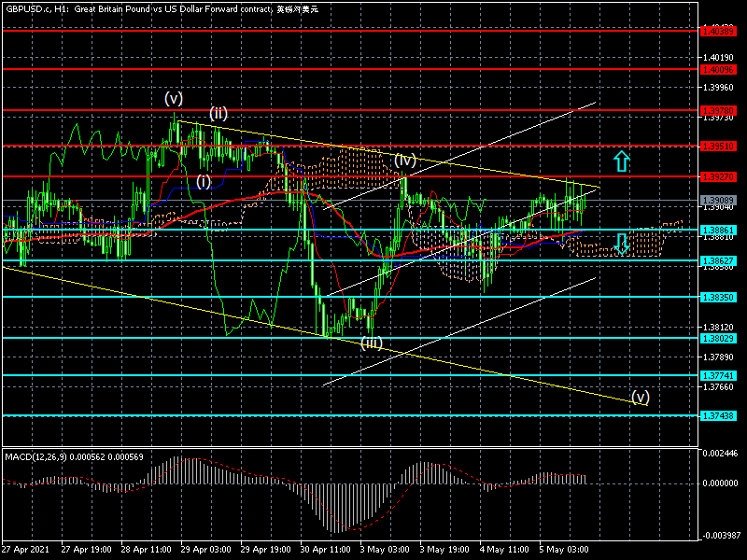Click the 5 May 03:00 time label
Viewport: 747px width, 560px height.
tap(564, 550)
